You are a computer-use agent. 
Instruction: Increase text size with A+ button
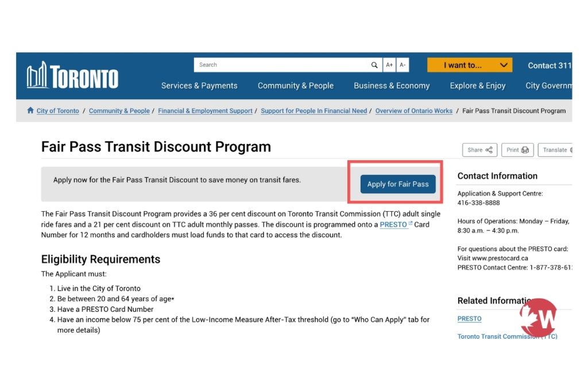point(389,65)
